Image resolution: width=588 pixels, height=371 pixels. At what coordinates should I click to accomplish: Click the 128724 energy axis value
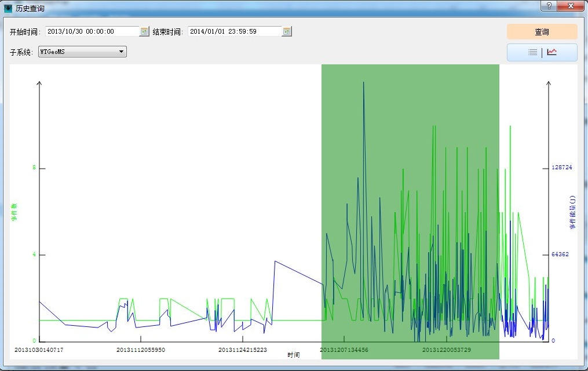click(562, 168)
